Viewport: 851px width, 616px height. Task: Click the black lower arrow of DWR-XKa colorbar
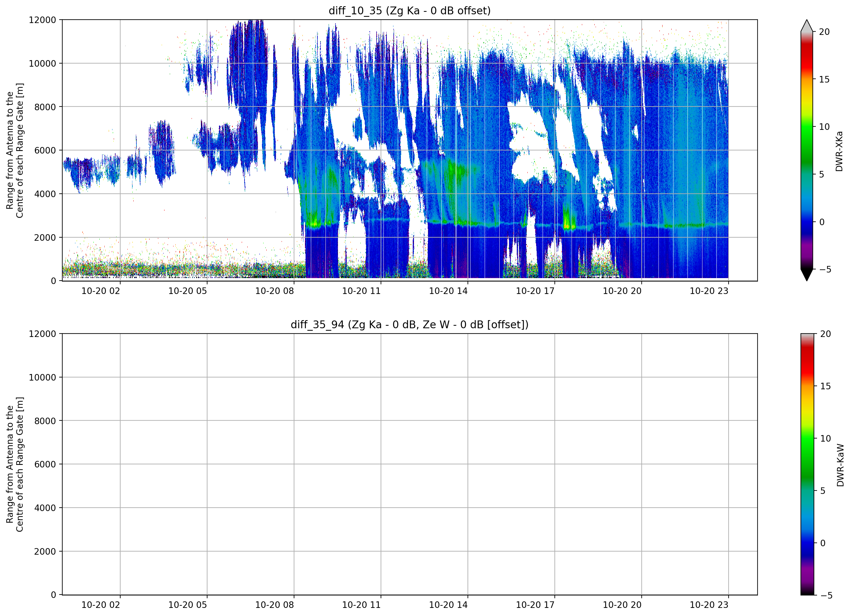tap(807, 275)
